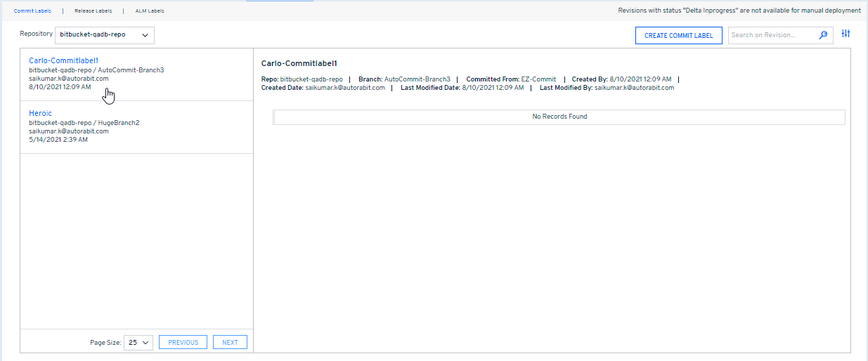This screenshot has height=361, width=868.
Task: Click AutoCommit-Branch3 line in the label list
Action: (x=96, y=70)
